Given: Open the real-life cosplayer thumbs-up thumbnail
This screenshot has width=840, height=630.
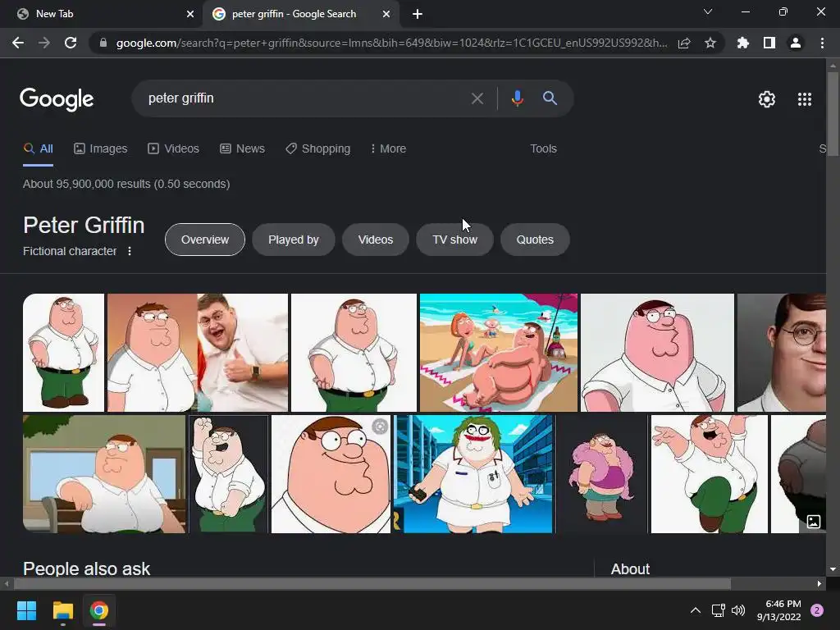Looking at the screenshot, I should pos(198,353).
